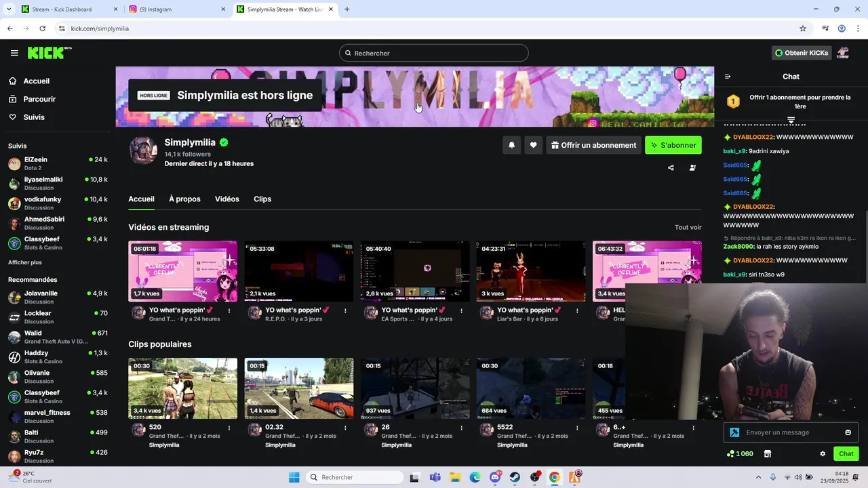
Task: Open Chrome tab search dropdown
Action: pyautogui.click(x=9, y=9)
